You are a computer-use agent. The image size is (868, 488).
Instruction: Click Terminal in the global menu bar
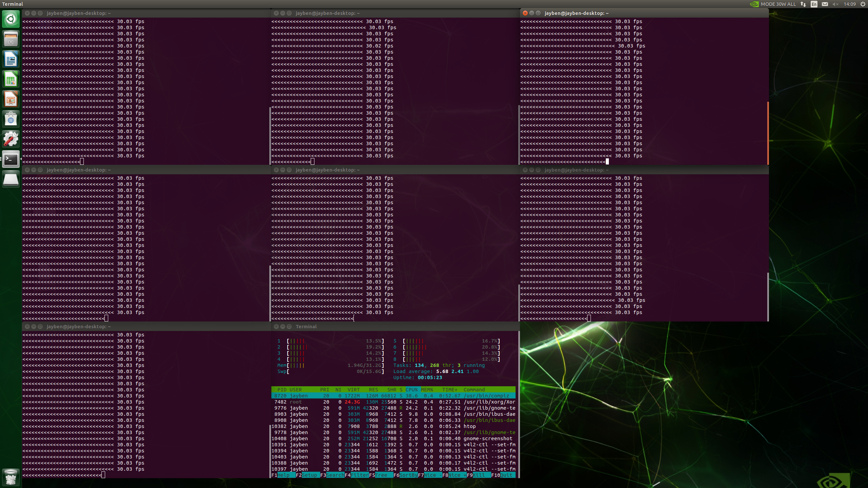(x=13, y=4)
